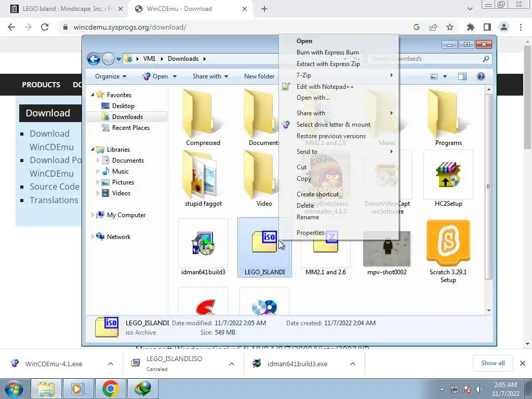
Task: Open the 7-Zip submenu
Action: coord(339,75)
